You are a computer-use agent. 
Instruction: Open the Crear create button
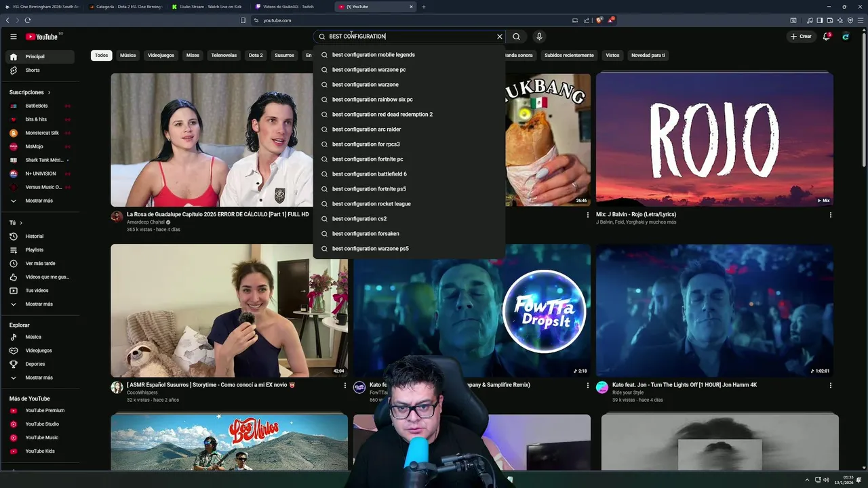click(x=801, y=37)
